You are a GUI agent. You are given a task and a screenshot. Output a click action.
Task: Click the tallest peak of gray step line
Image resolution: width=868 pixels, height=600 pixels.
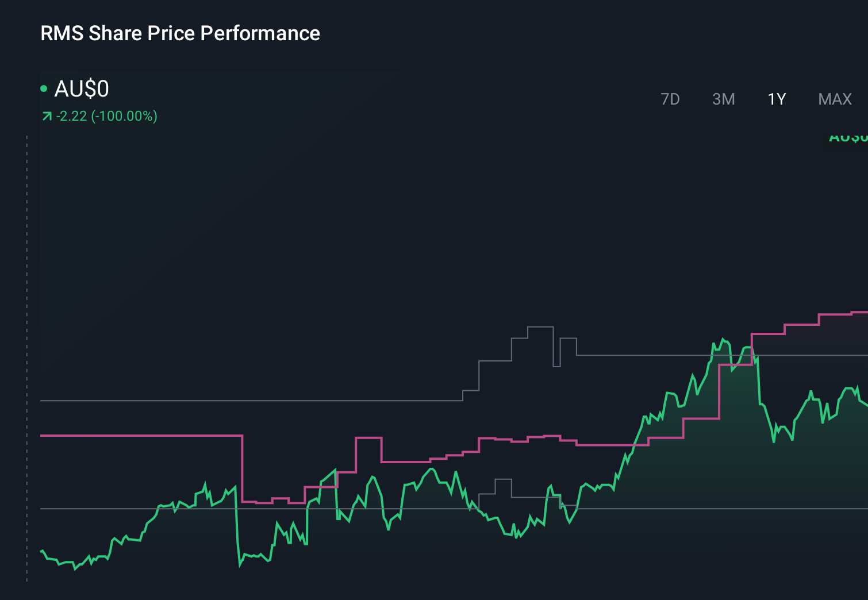[540, 327]
